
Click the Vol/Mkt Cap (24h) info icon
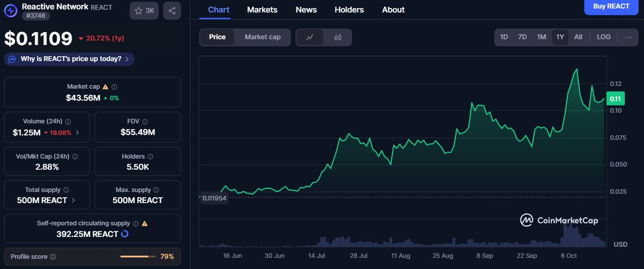point(75,156)
